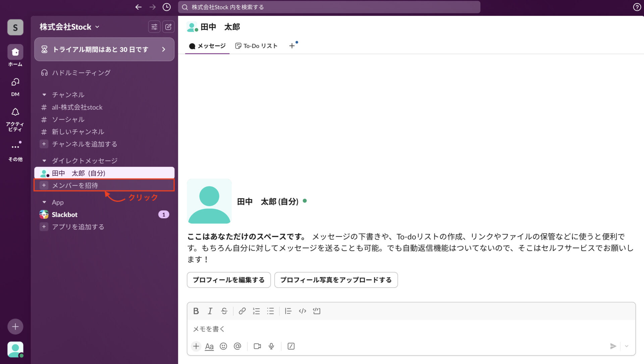Collapse the ダイレクトメッセージ section
Screen dimensions: 644x364
44,161
